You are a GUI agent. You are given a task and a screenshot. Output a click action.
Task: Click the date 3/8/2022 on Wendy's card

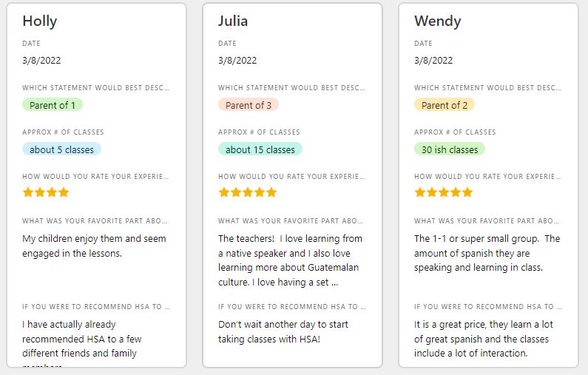click(433, 61)
